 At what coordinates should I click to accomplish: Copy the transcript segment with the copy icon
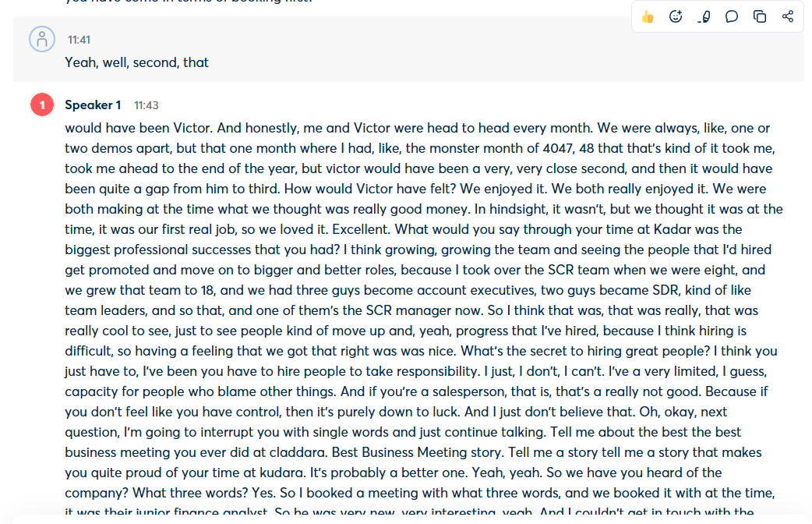tap(760, 16)
